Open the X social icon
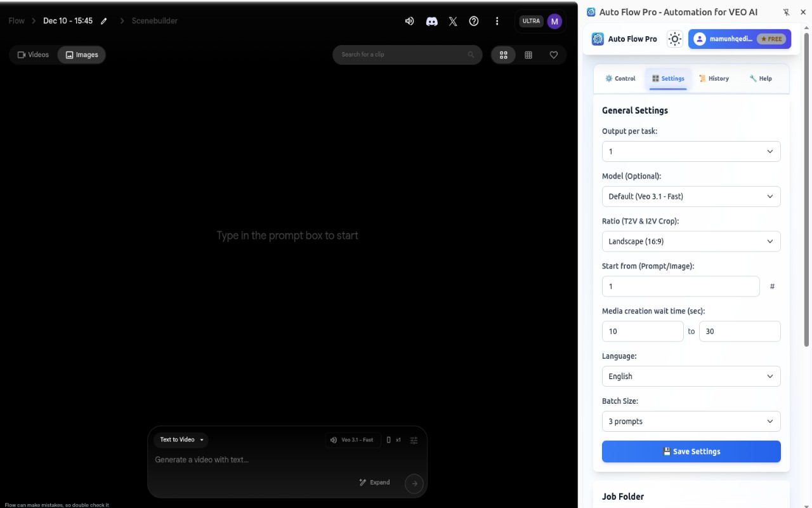Image resolution: width=812 pixels, height=508 pixels. click(453, 21)
